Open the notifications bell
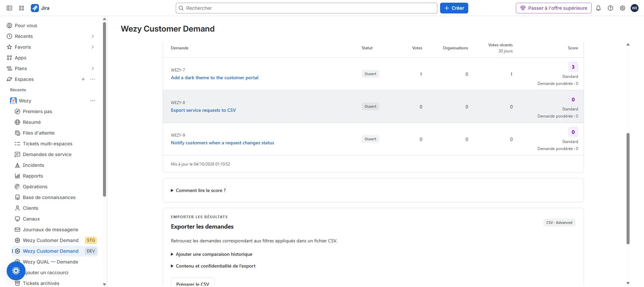The height and width of the screenshot is (287, 644). (598, 8)
